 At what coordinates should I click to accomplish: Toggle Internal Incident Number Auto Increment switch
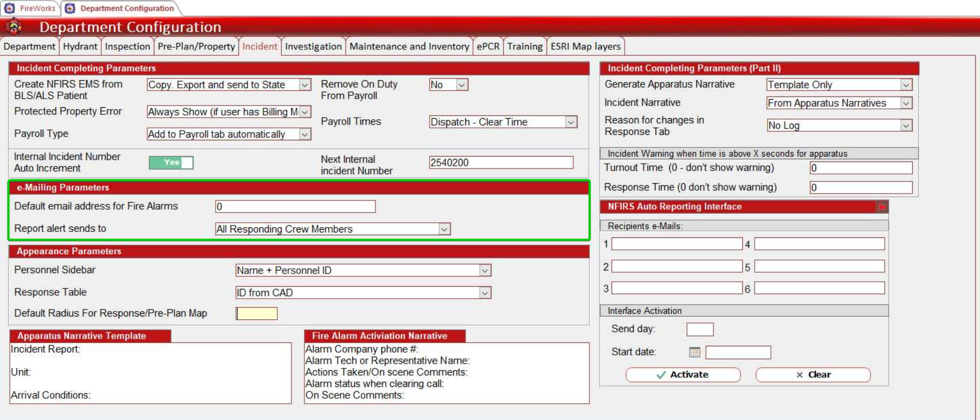(x=171, y=163)
